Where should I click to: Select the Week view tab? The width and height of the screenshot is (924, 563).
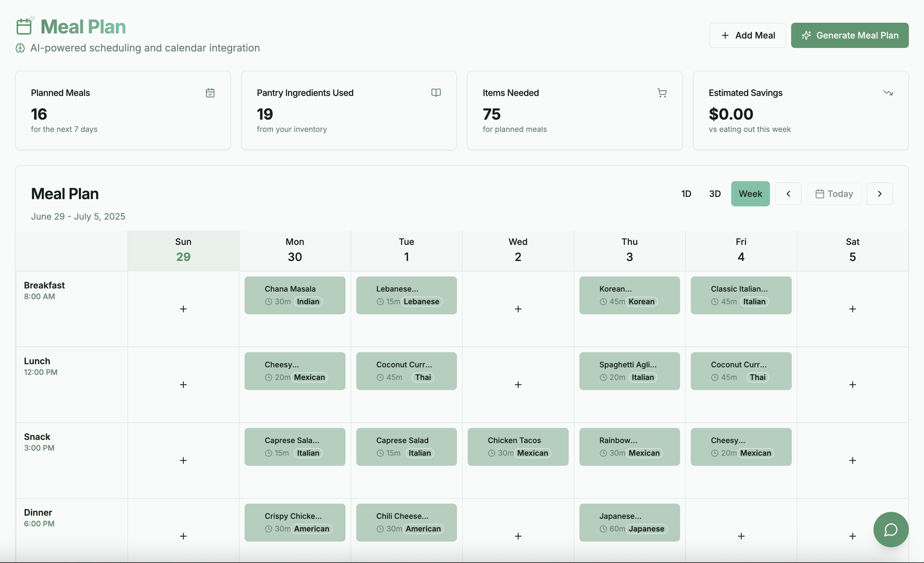point(750,193)
